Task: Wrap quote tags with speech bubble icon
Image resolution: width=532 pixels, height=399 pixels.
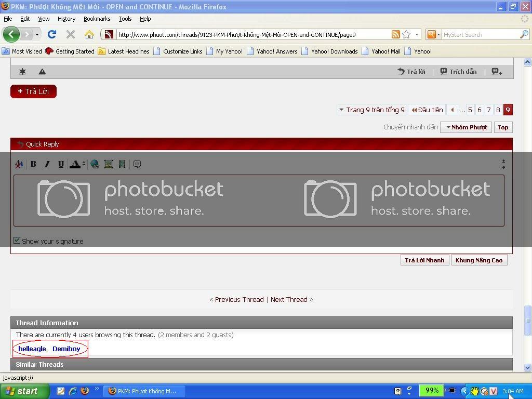Action: (137, 164)
